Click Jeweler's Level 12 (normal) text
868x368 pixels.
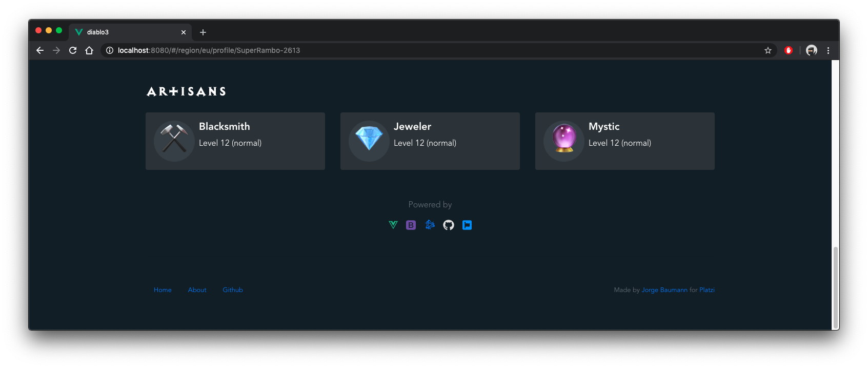[x=425, y=143]
